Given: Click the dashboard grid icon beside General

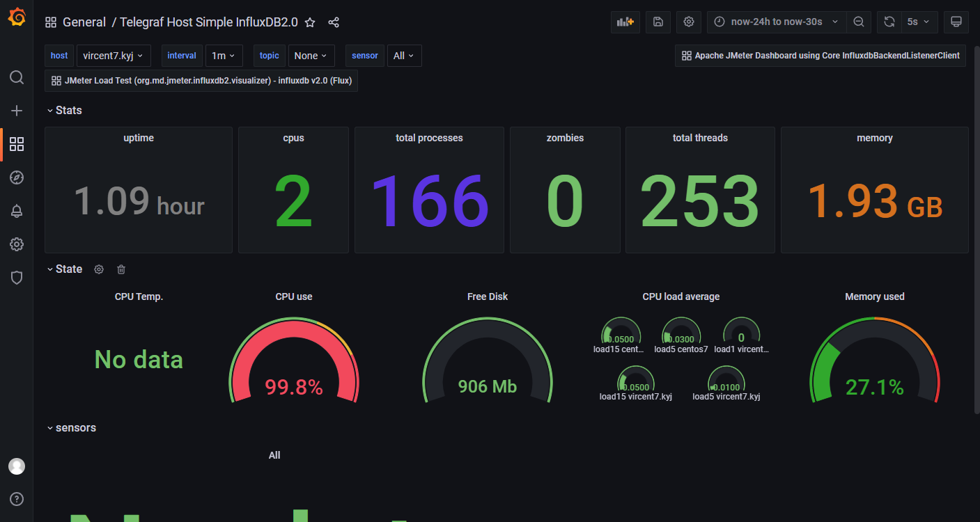Looking at the screenshot, I should [x=51, y=22].
